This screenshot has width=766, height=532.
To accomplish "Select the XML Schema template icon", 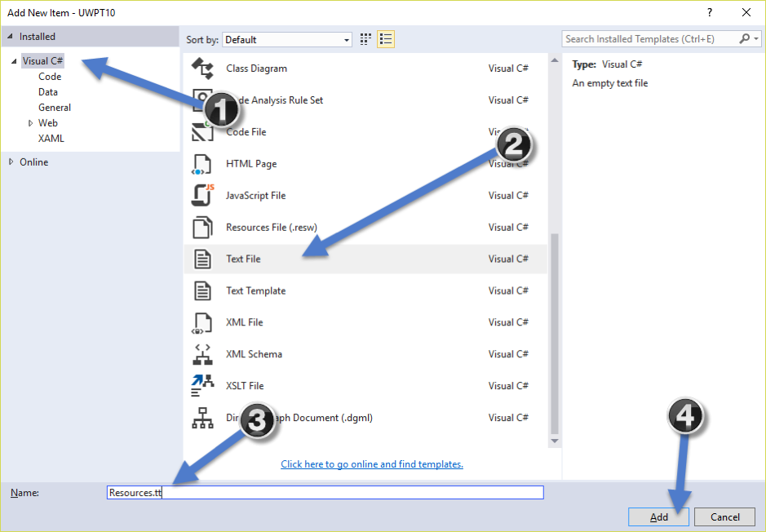I will (x=201, y=354).
